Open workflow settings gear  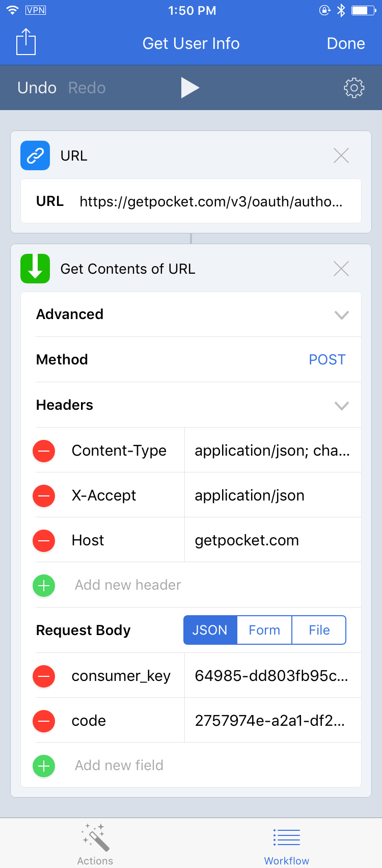coord(354,88)
